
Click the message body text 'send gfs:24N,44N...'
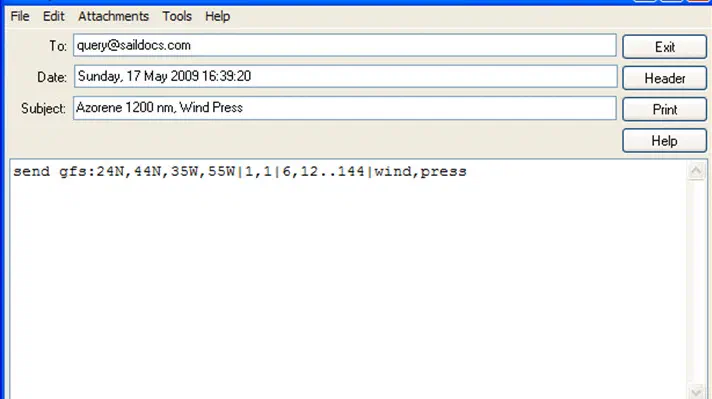tap(240, 172)
